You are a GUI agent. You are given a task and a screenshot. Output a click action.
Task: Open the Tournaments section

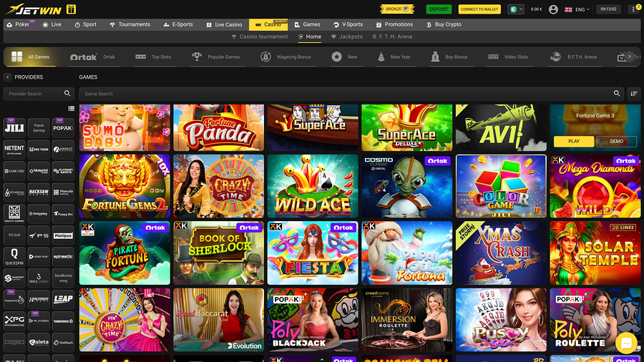(x=130, y=24)
